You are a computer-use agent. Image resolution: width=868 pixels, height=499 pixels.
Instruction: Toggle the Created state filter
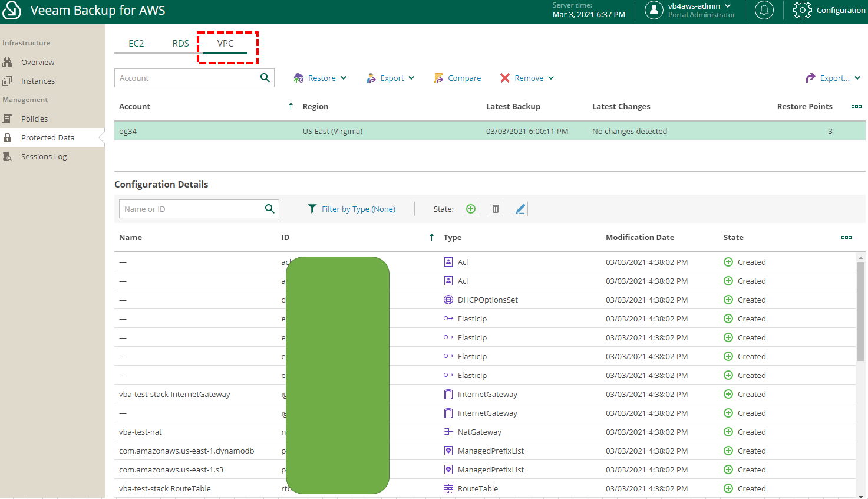pyautogui.click(x=471, y=209)
